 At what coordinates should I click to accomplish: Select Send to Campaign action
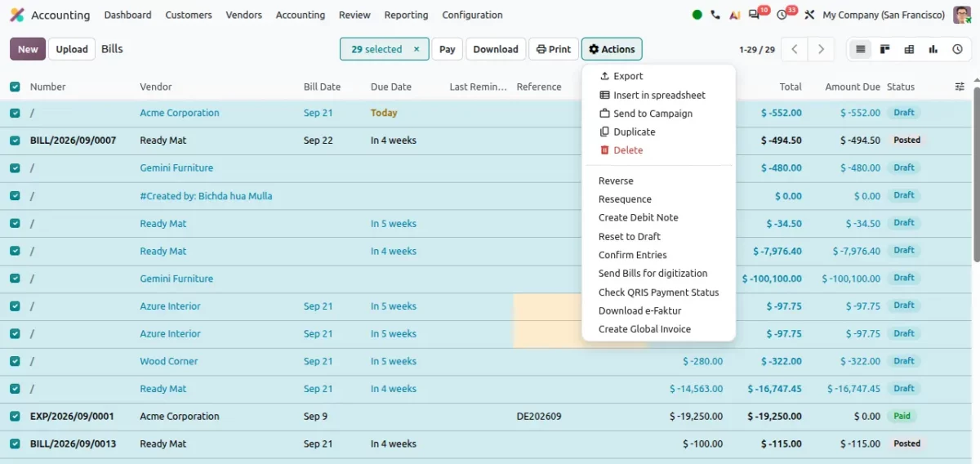pos(659,114)
